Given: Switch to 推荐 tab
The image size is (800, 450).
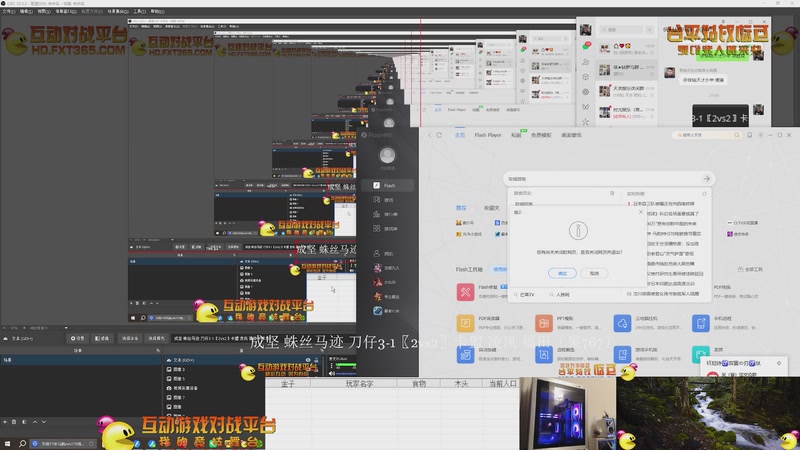Looking at the screenshot, I should tap(461, 208).
